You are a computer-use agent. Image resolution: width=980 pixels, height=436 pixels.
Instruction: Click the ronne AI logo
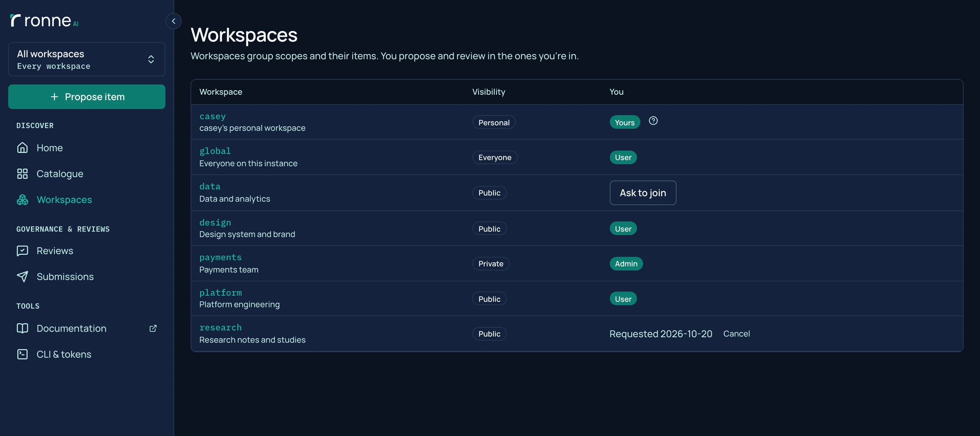coord(44,20)
